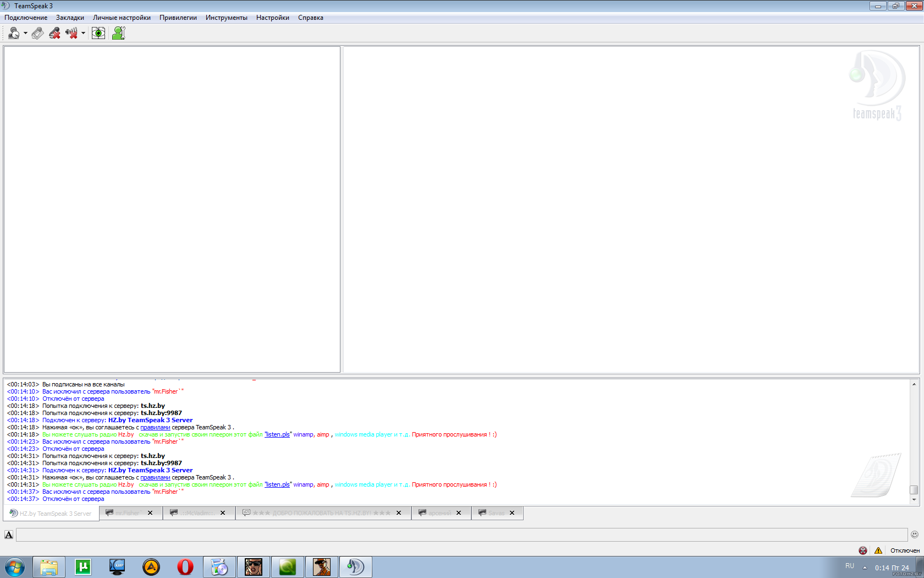Close the McVadim chat tab
Screen dimensions: 924x578
(223, 513)
